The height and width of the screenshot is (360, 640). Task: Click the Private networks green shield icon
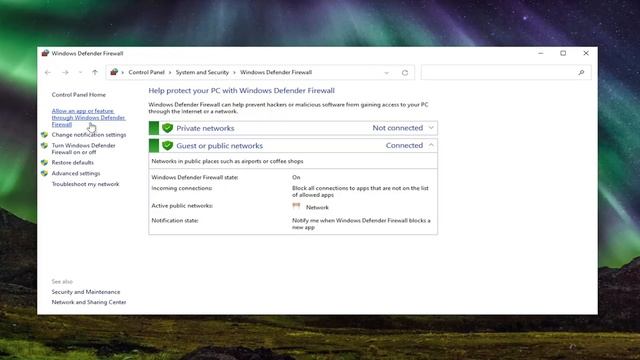[167, 128]
